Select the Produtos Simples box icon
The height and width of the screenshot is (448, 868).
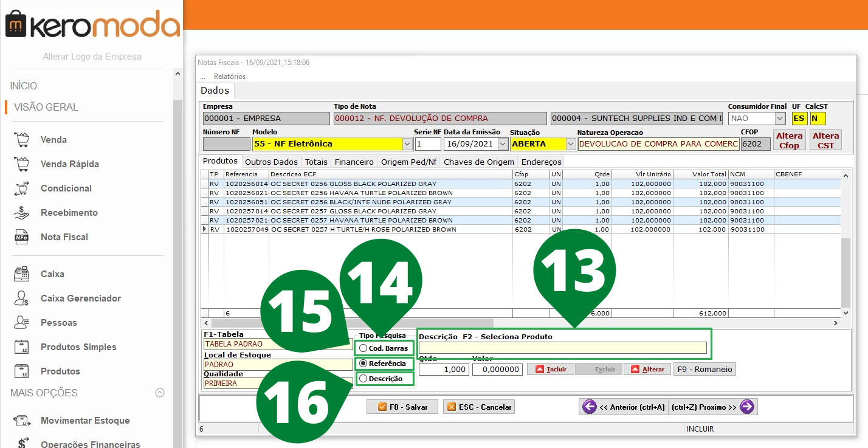coord(22,347)
